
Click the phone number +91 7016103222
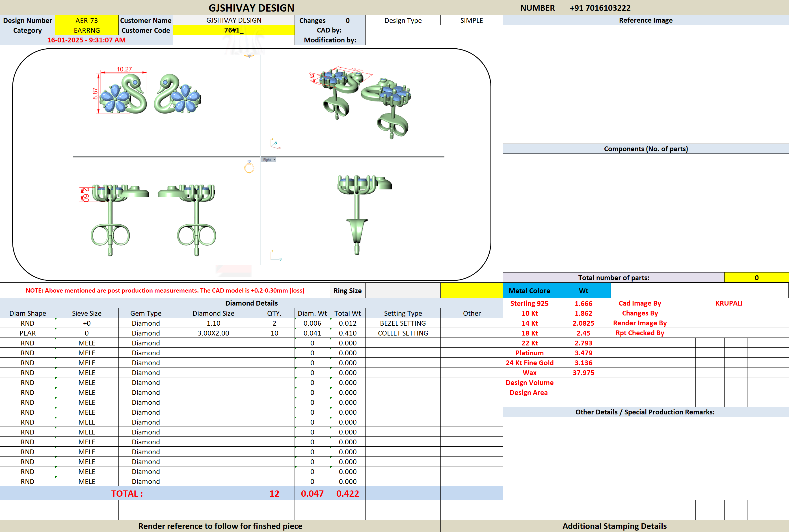pyautogui.click(x=600, y=8)
